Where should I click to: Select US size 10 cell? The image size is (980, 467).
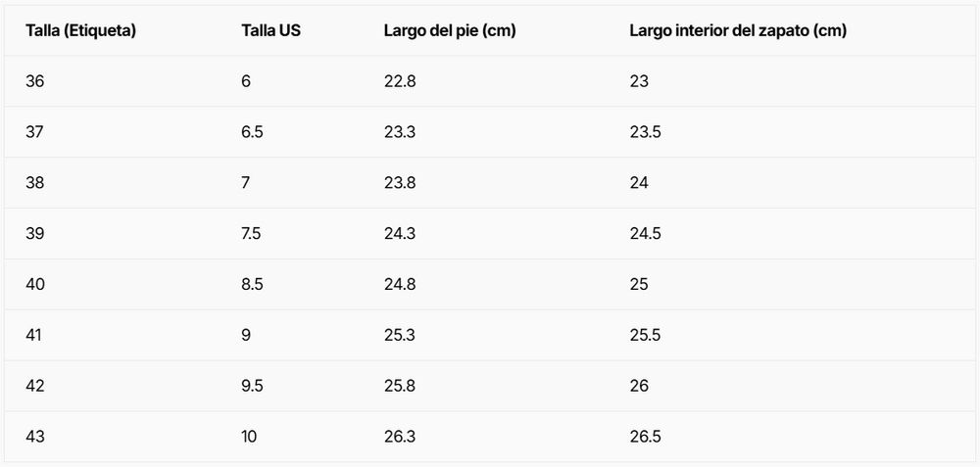pos(249,437)
